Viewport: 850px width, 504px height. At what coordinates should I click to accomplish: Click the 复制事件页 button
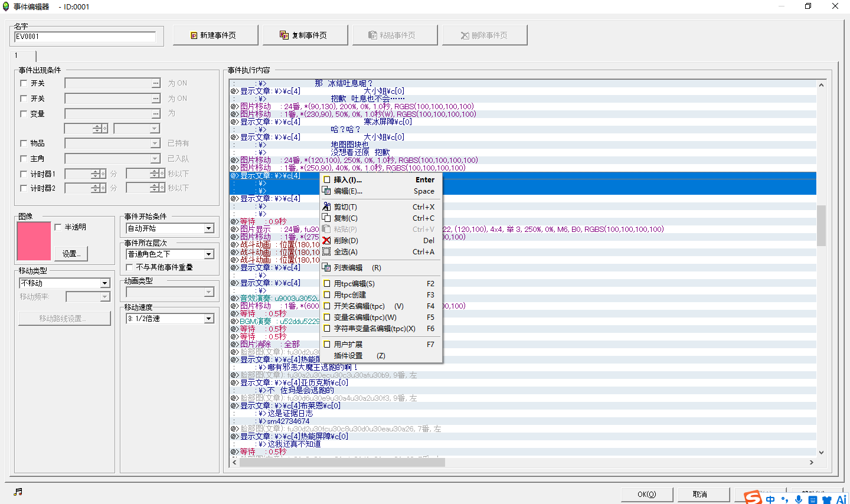[305, 35]
